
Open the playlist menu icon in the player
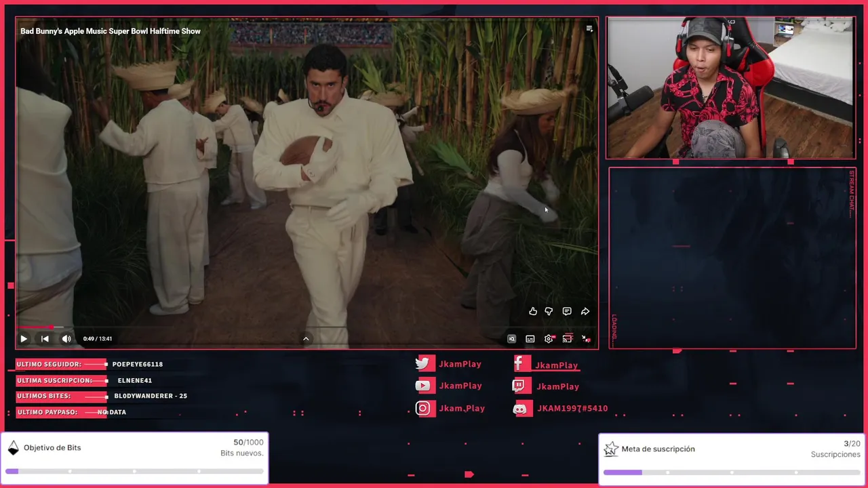(589, 28)
